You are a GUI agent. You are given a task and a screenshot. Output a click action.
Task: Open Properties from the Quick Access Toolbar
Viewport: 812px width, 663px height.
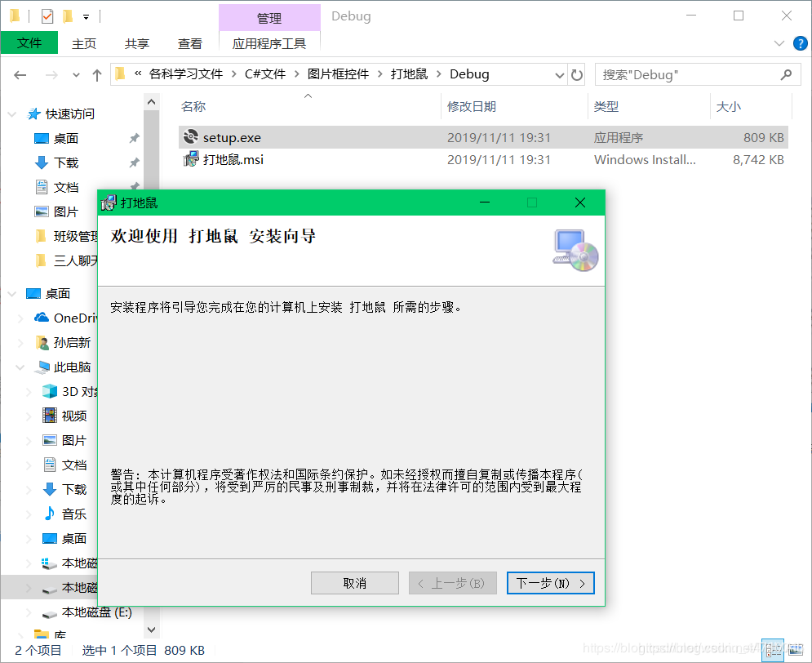(x=47, y=16)
